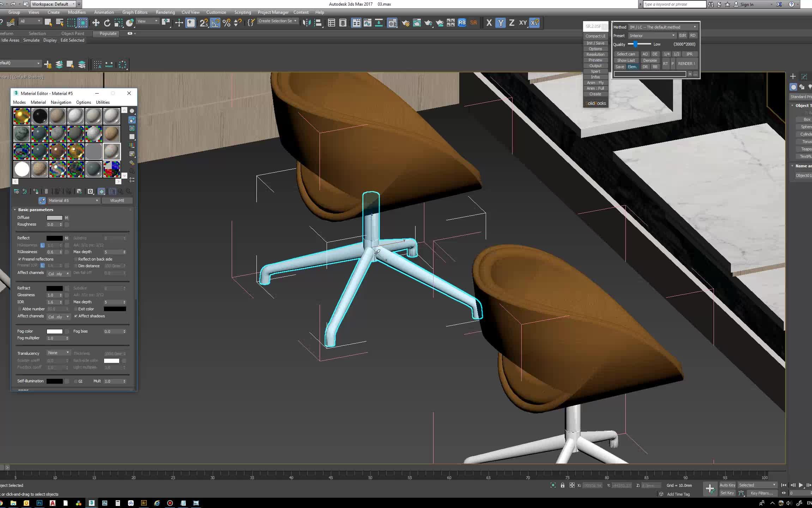The image size is (812, 508).
Task: Click the VRayMtl material type button
Action: point(117,201)
